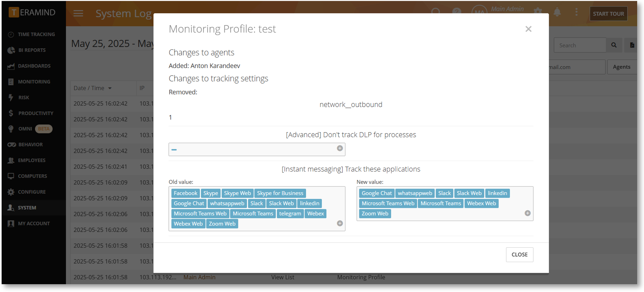Expand the Old value applications list
The image size is (644, 292).
pyautogui.click(x=340, y=223)
